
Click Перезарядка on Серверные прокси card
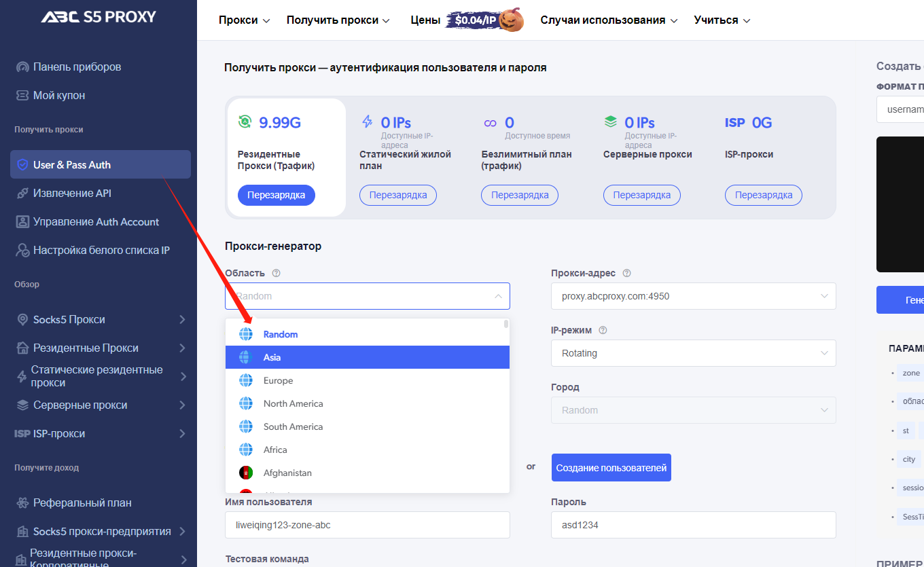coord(642,195)
